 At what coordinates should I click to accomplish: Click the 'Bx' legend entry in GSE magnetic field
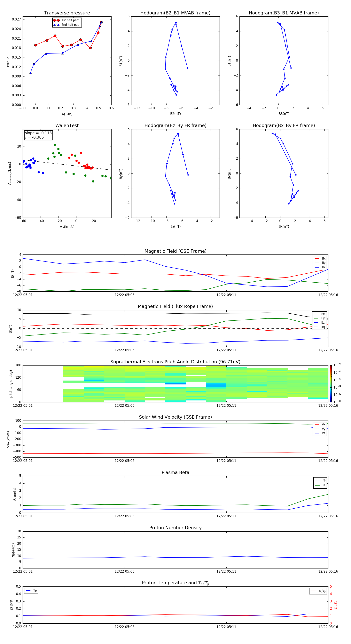pos(320,259)
